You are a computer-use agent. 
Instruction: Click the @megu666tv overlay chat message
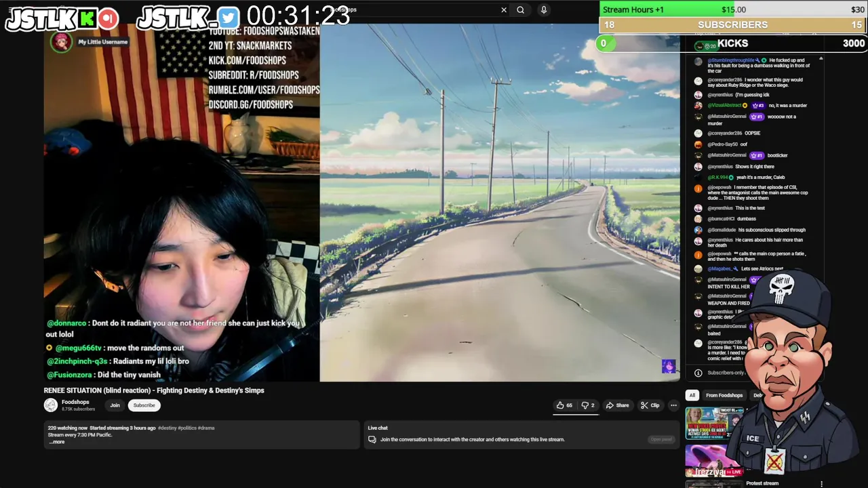[x=115, y=348]
